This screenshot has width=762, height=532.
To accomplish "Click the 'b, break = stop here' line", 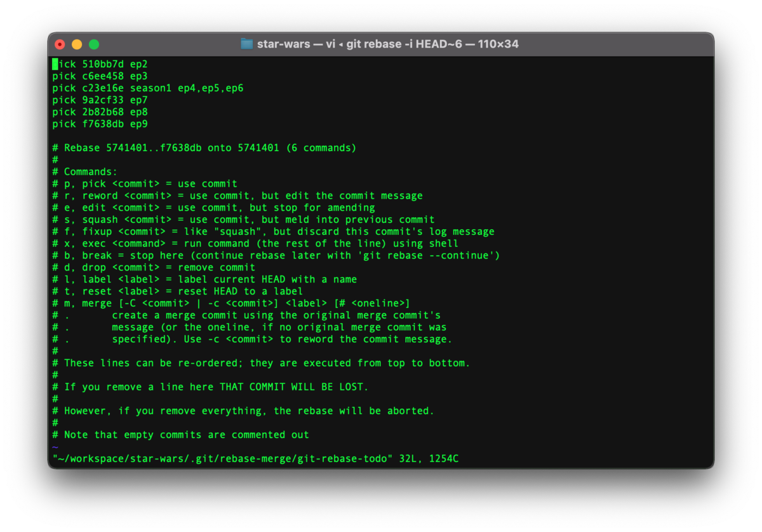I will [276, 255].
